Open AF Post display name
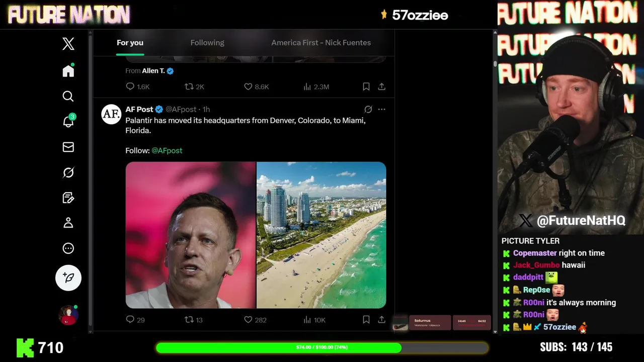Screen dimensions: 644x362 pos(139,109)
